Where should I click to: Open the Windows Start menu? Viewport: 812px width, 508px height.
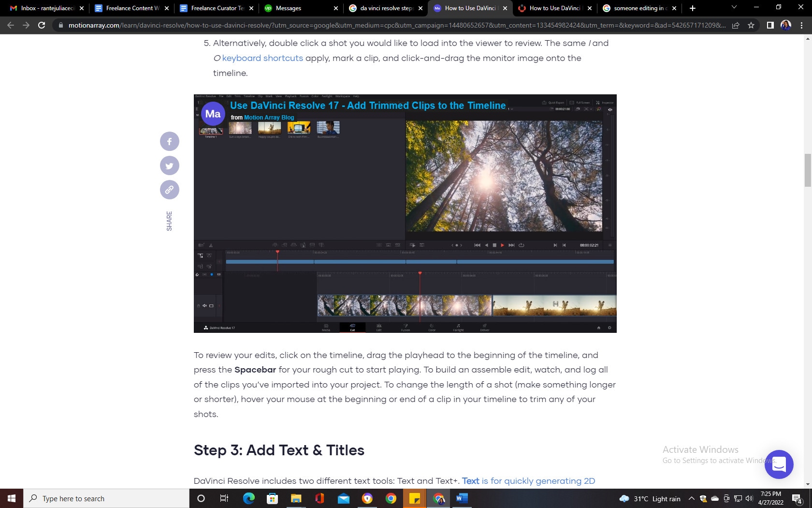(12, 498)
